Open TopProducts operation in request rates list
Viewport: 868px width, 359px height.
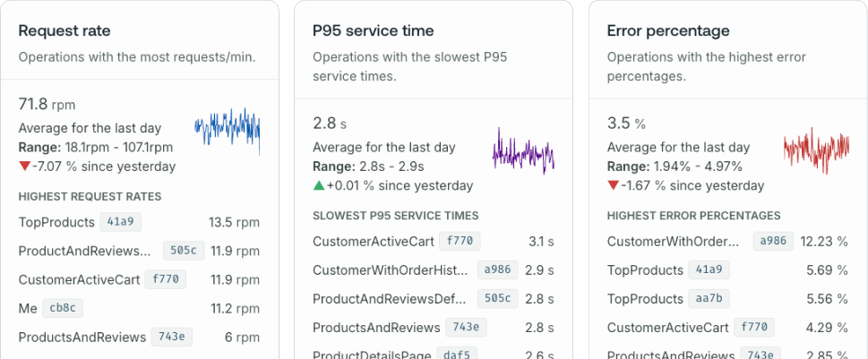pos(56,222)
